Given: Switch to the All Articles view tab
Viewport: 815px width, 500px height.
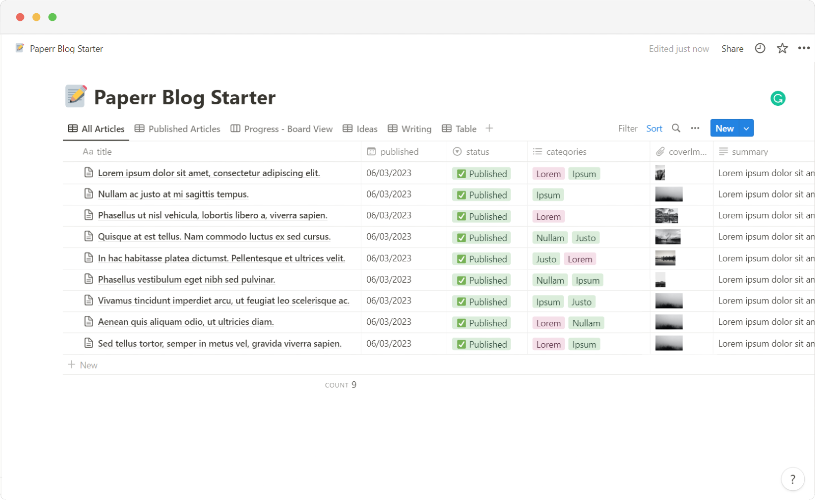Looking at the screenshot, I should point(96,129).
